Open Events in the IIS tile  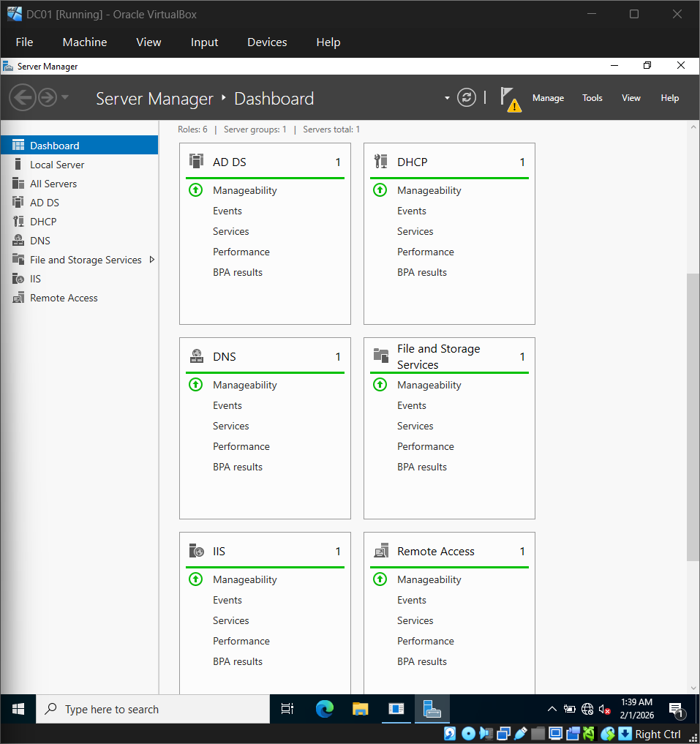[x=227, y=600]
